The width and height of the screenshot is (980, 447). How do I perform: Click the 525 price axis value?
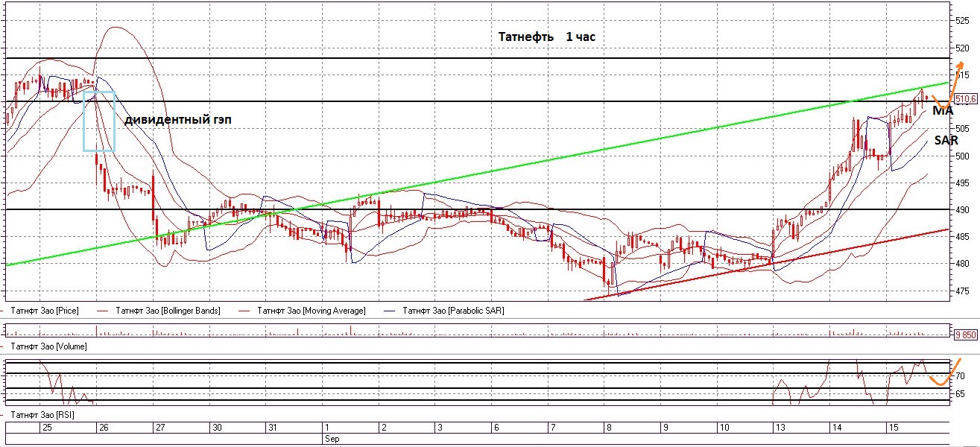tap(963, 21)
